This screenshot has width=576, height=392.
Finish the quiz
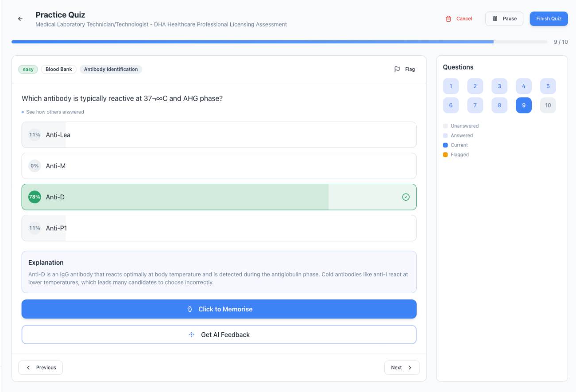tap(549, 19)
